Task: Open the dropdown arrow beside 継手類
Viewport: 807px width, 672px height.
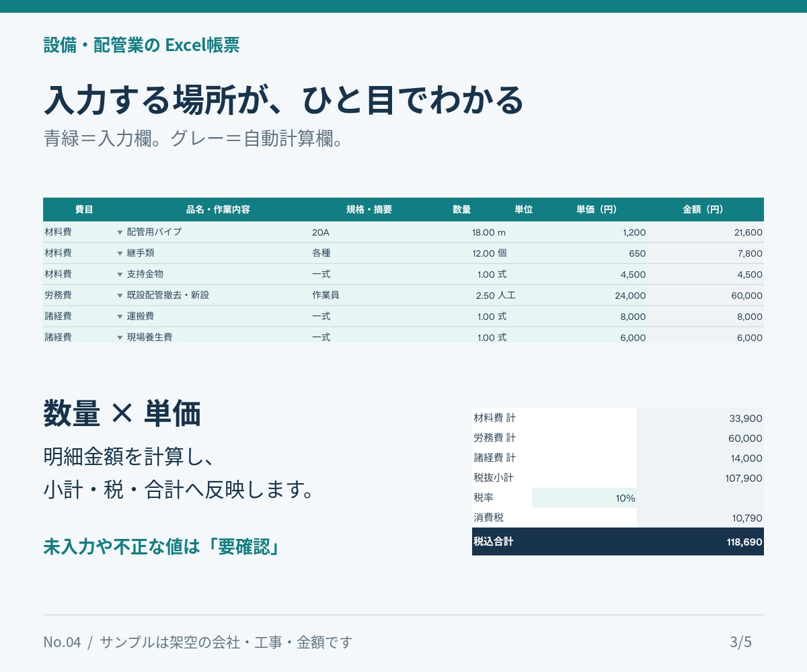Action: click(x=120, y=253)
